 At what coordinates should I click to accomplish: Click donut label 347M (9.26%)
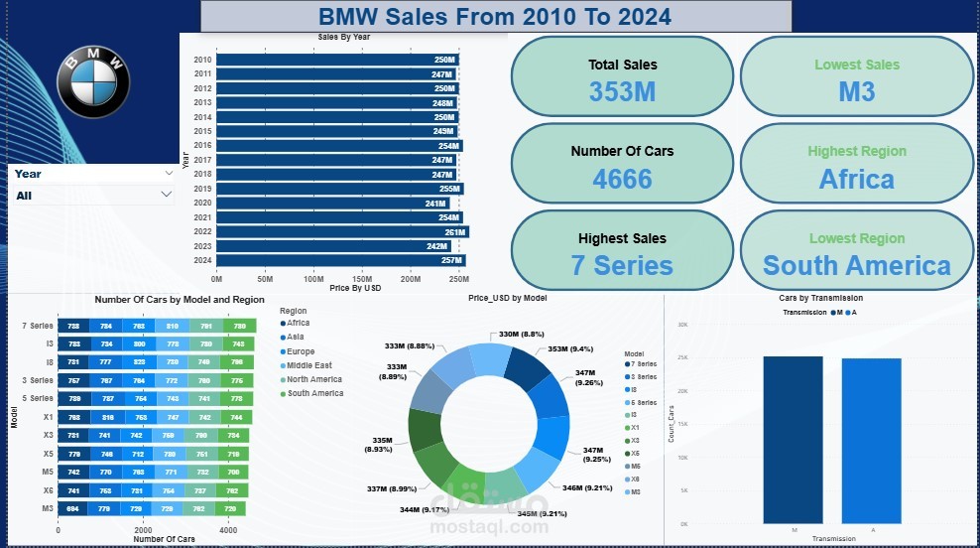coord(589,377)
